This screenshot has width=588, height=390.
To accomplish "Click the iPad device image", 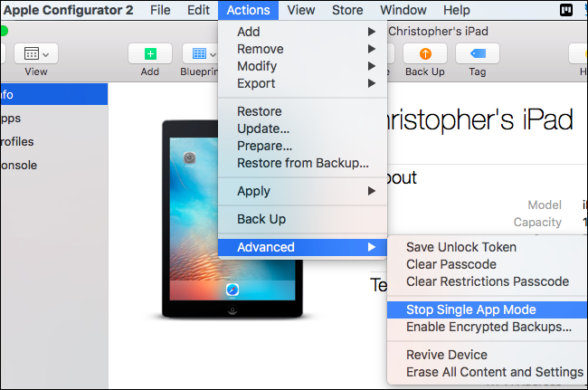I will [232, 219].
